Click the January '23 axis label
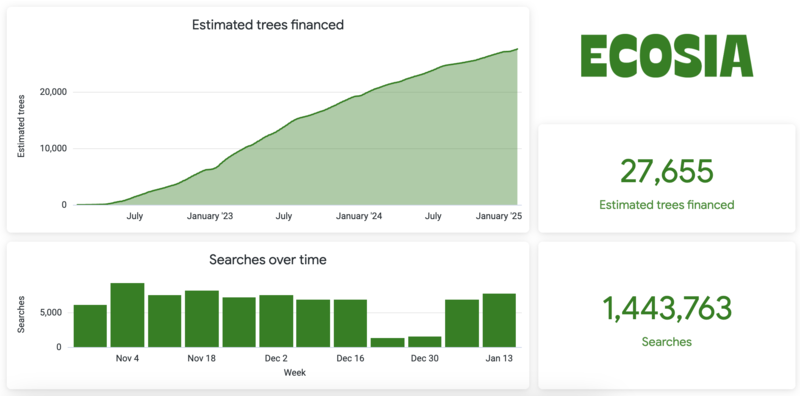This screenshot has width=800, height=396. coord(210,216)
